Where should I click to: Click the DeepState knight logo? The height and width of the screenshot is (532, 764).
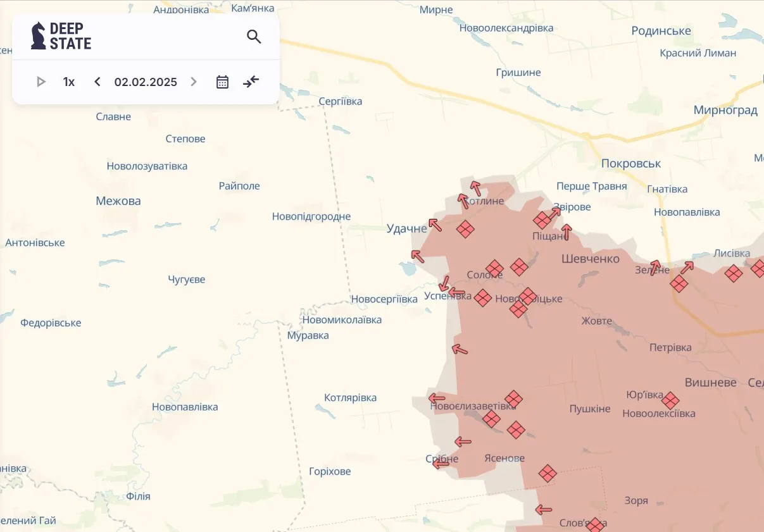39,36
